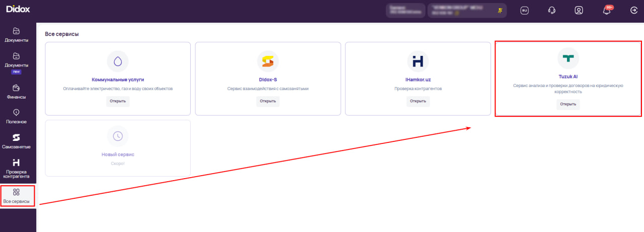Image resolution: width=644 pixels, height=232 pixels.
Task: Open Проверка контрагента in sidebar
Action: (16, 169)
